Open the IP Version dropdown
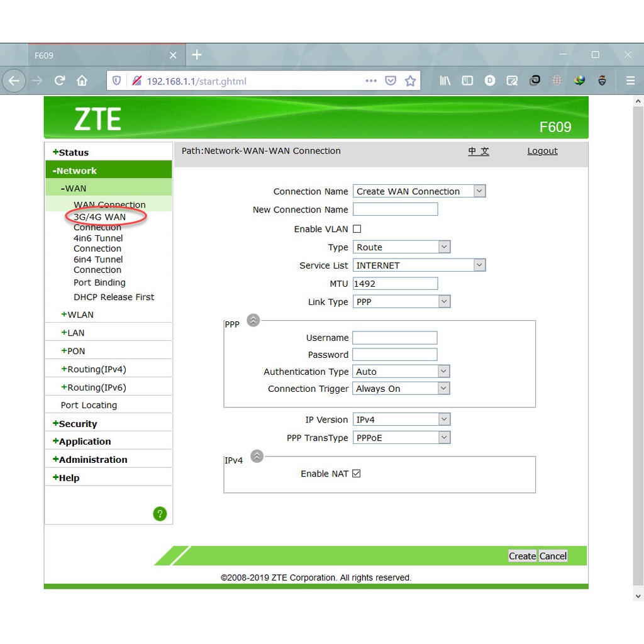Image resolution: width=644 pixels, height=644 pixels. click(x=402, y=419)
